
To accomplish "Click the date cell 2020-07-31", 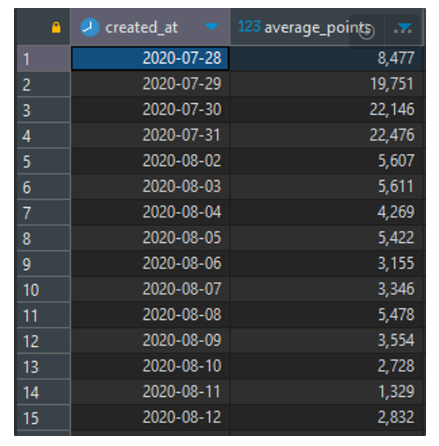I will (150, 135).
